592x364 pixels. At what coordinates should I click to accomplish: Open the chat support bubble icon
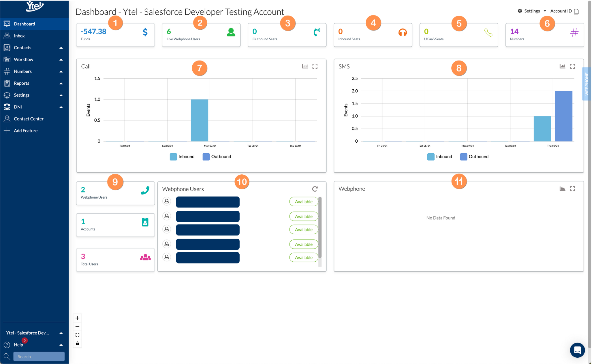577,350
